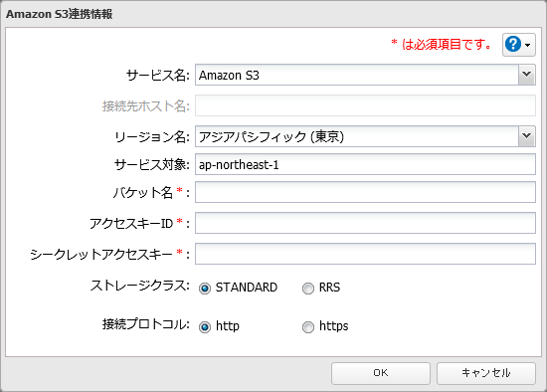The width and height of the screenshot is (547, 392).
Task: Click the キャンセル button
Action: click(x=486, y=373)
